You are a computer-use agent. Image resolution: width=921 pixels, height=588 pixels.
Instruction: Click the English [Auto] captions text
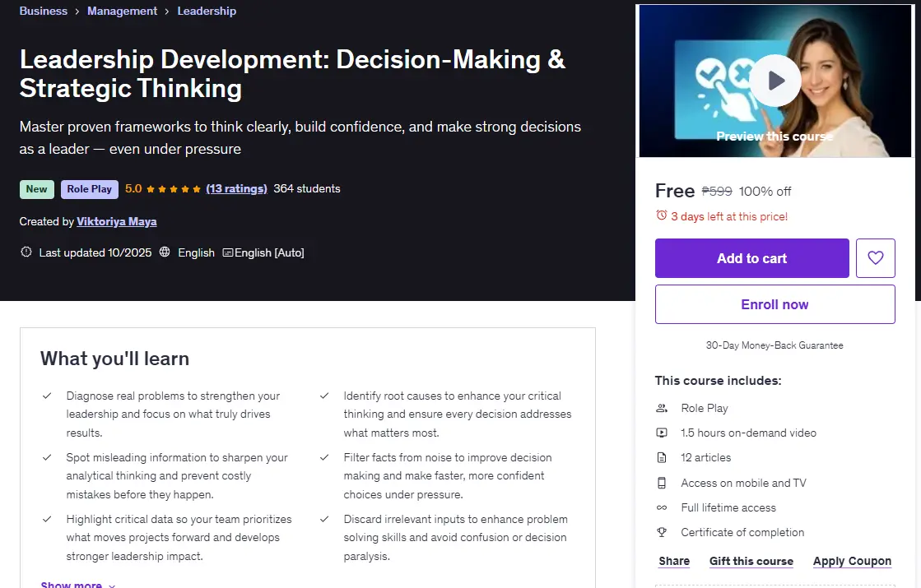270,252
